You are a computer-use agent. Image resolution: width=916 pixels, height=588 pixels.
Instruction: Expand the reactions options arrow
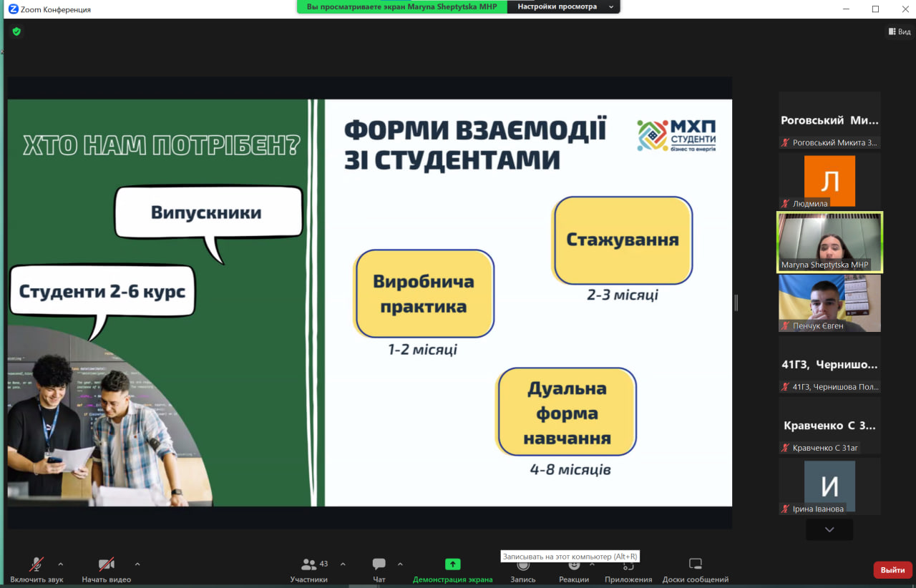(592, 564)
